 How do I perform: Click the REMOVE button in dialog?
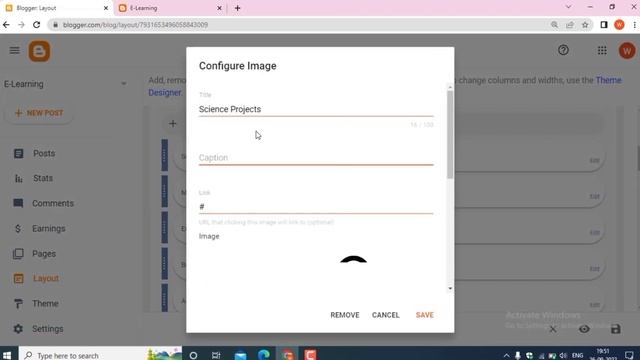click(x=345, y=315)
